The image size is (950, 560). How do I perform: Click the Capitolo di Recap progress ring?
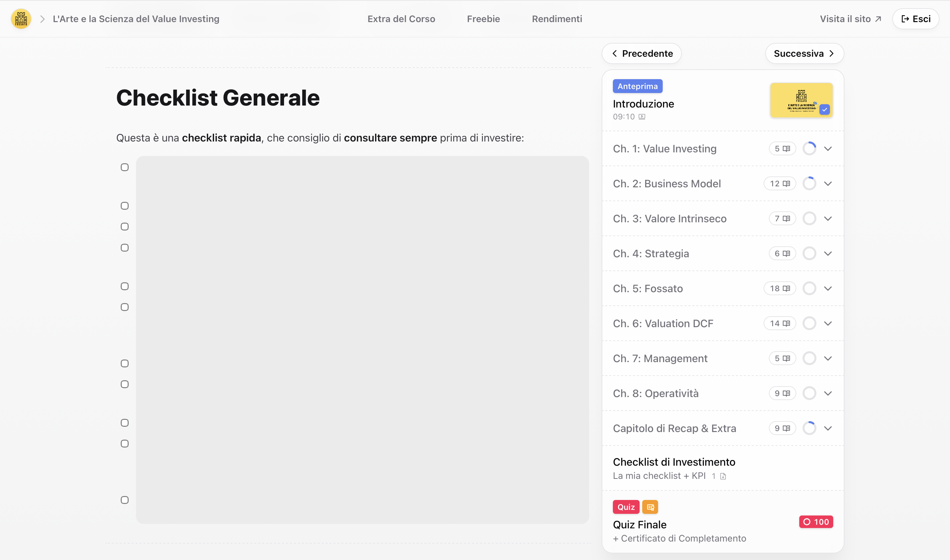click(809, 428)
